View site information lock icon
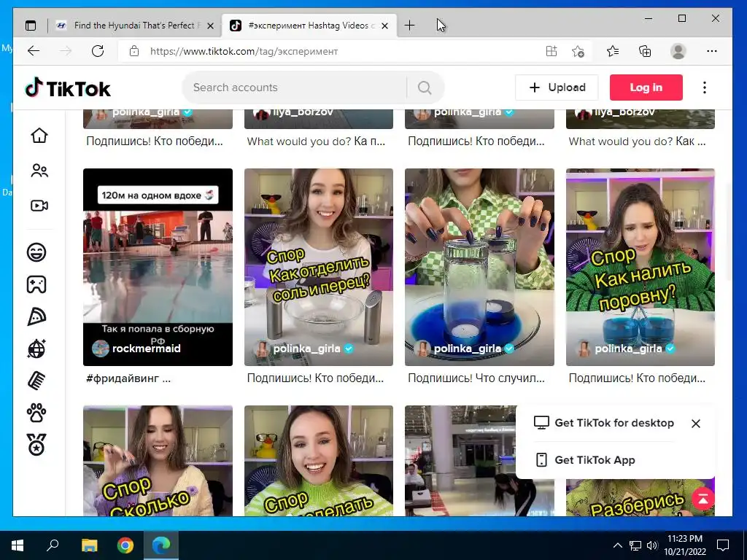Viewport: 747px width, 560px height. pyautogui.click(x=134, y=51)
